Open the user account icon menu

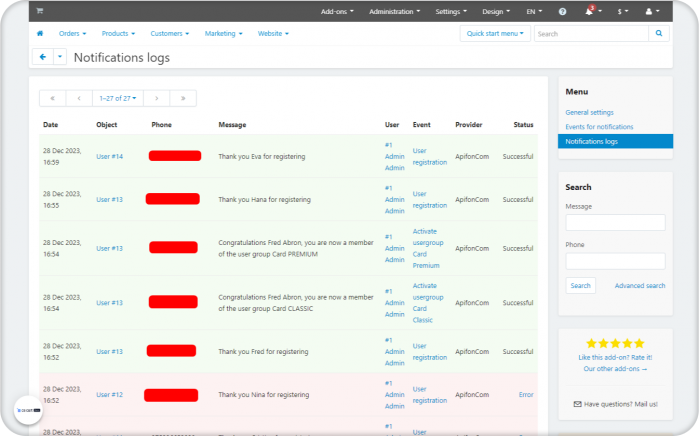(x=652, y=12)
